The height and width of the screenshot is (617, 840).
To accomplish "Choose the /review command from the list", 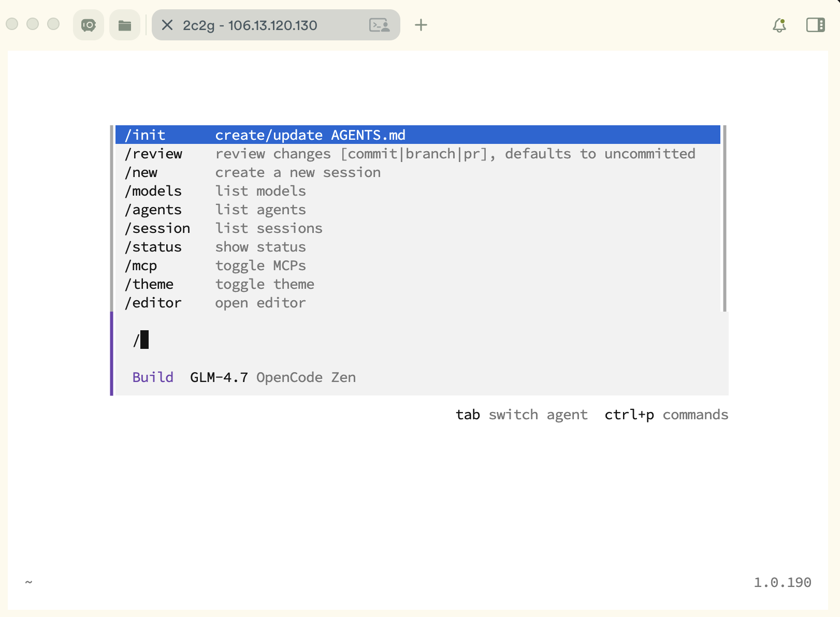I will click(153, 154).
